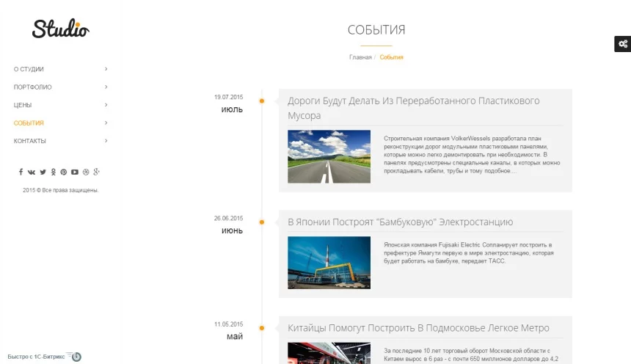Open the Google Plus icon
This screenshot has height=364, width=631.
(x=96, y=172)
